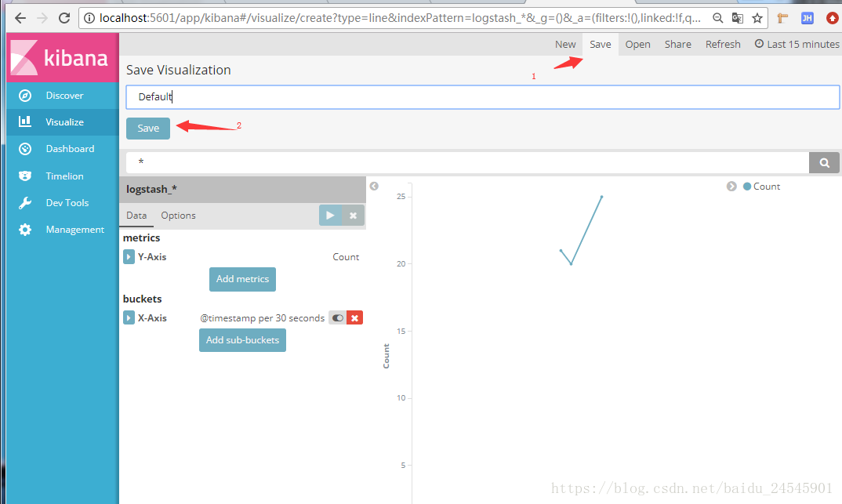Click the Management gear icon
Viewport: 842px width, 504px height.
(25, 230)
